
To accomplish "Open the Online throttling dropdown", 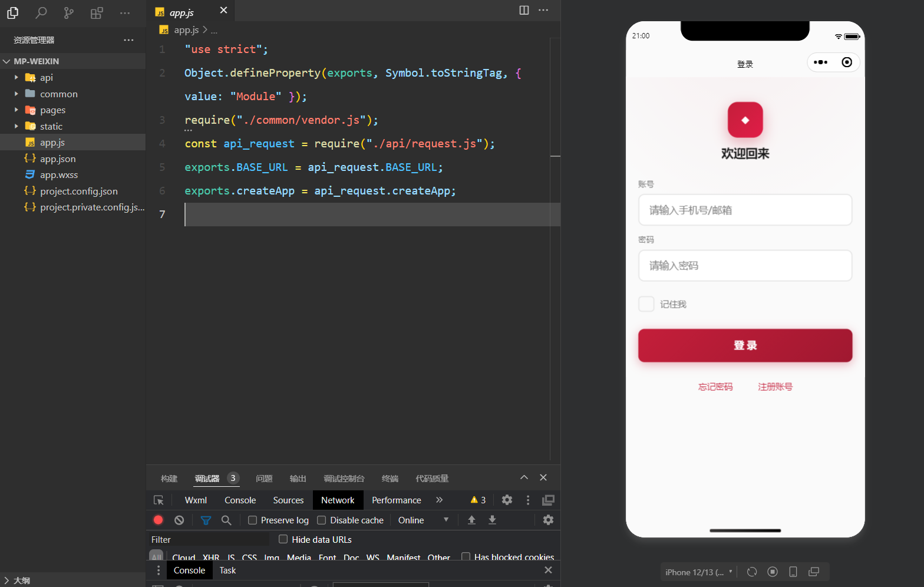I will click(423, 520).
